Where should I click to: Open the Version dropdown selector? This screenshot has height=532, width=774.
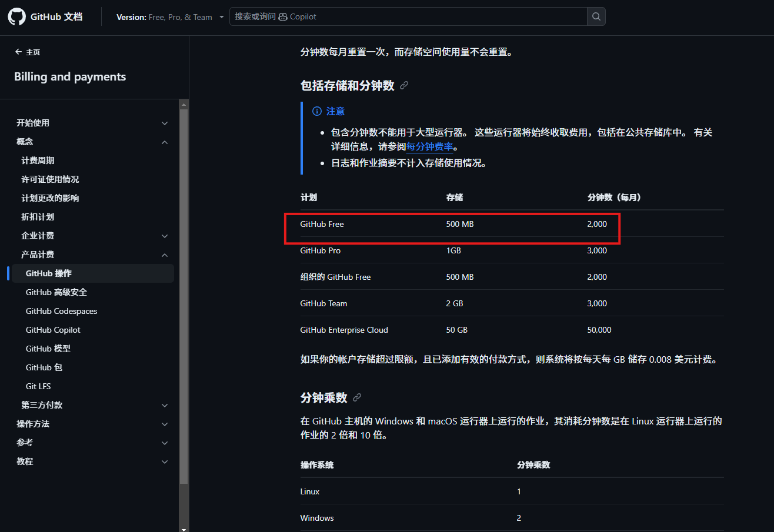(170, 17)
